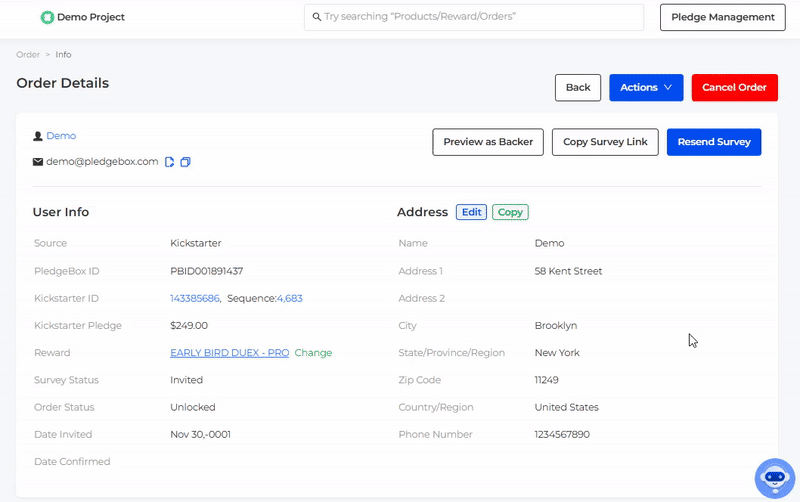The height and width of the screenshot is (502, 800).
Task: Click the copy email icon
Action: [x=185, y=162]
